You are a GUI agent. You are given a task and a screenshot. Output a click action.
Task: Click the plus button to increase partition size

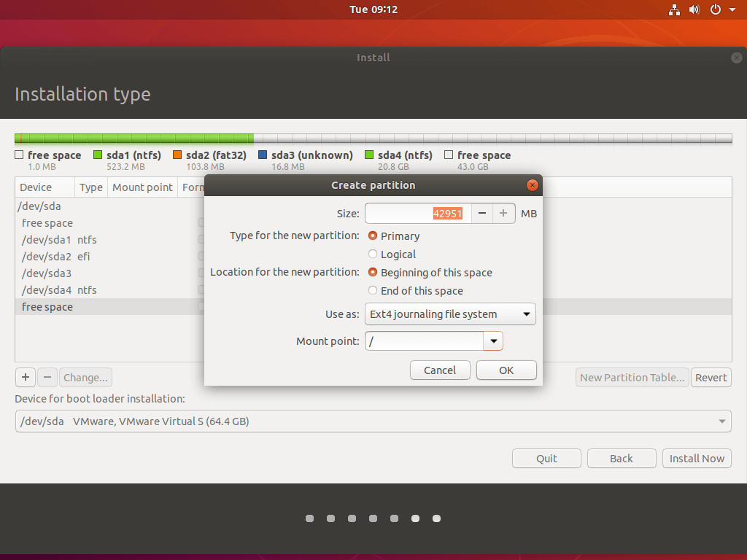(x=503, y=214)
